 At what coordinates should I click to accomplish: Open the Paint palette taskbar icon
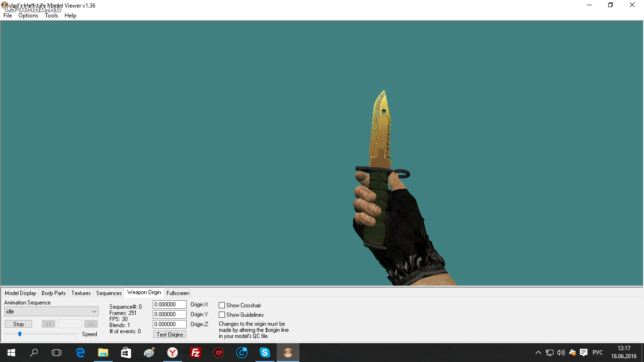click(x=149, y=353)
